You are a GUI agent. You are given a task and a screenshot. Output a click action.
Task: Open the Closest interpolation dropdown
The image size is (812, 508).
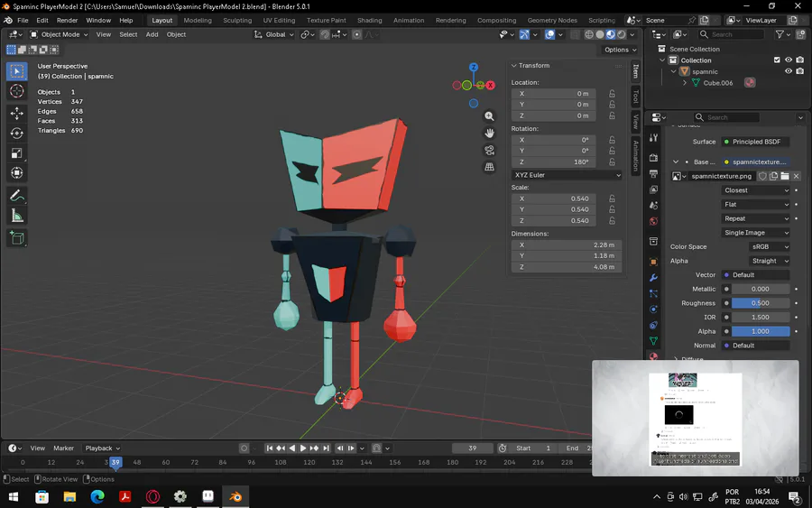tap(755, 190)
